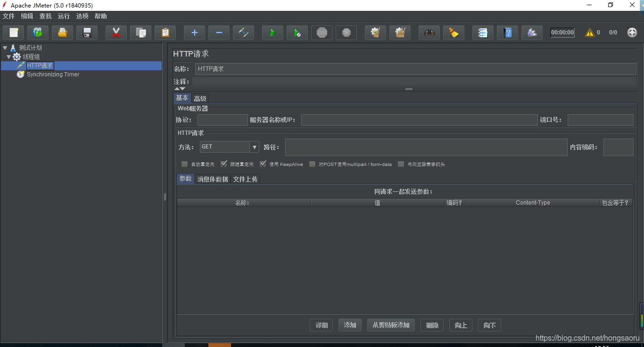Open the Templates icon
This screenshot has width=644, height=347.
point(38,33)
